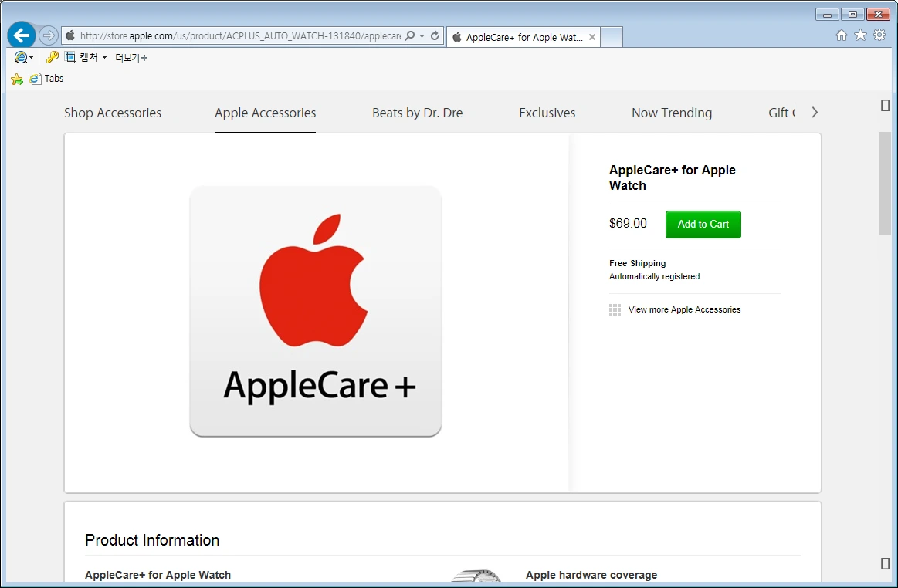Click the 더보기+ toolbar button

pos(131,57)
